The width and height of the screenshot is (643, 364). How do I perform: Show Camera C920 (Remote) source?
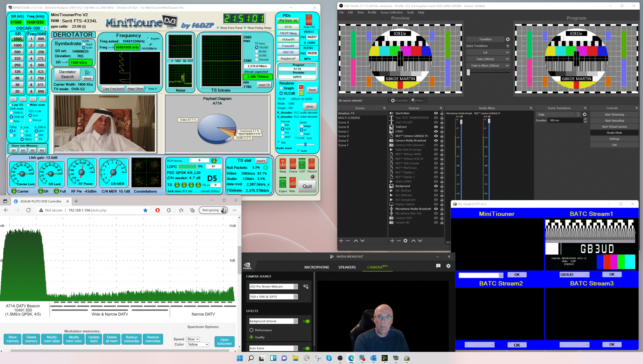[x=436, y=145]
